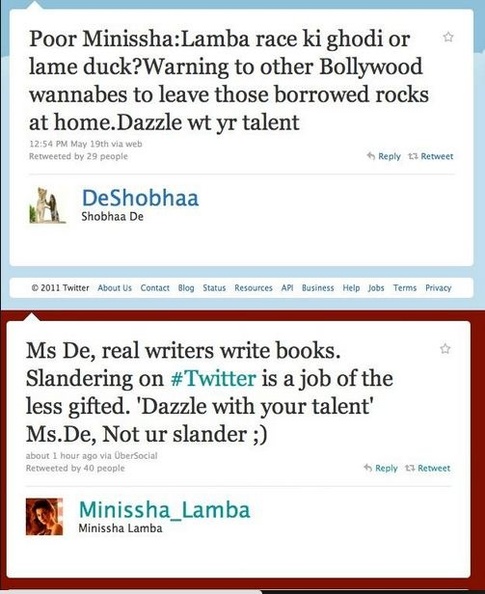Retweet Minissha Lamba's tweet
This screenshot has height=594, width=485.
pos(428,468)
